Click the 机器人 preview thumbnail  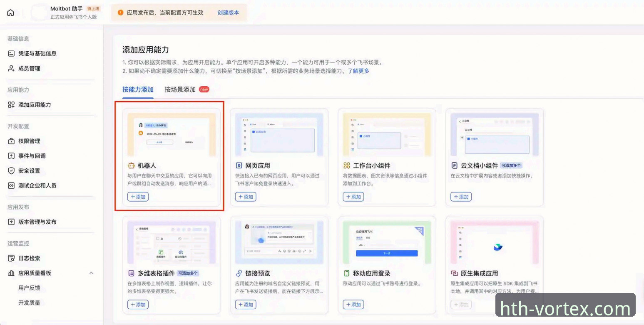[172, 134]
